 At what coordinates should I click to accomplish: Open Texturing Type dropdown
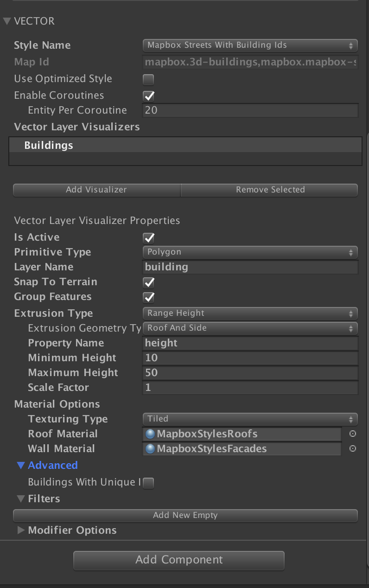pyautogui.click(x=250, y=419)
